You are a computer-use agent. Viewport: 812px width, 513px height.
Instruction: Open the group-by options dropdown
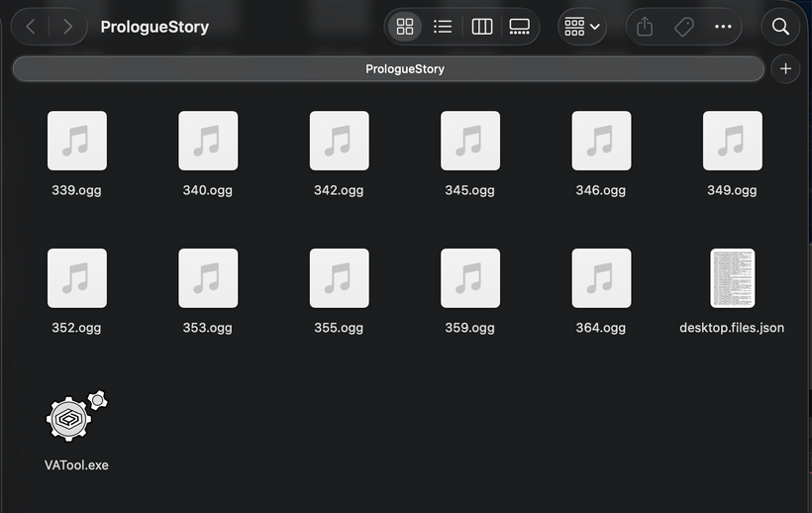pos(581,27)
